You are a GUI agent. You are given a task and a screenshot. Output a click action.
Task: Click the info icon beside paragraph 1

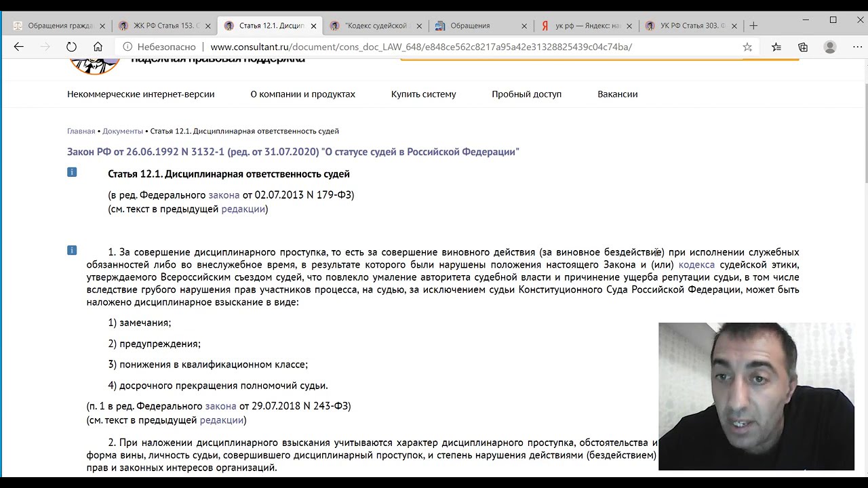(x=72, y=250)
